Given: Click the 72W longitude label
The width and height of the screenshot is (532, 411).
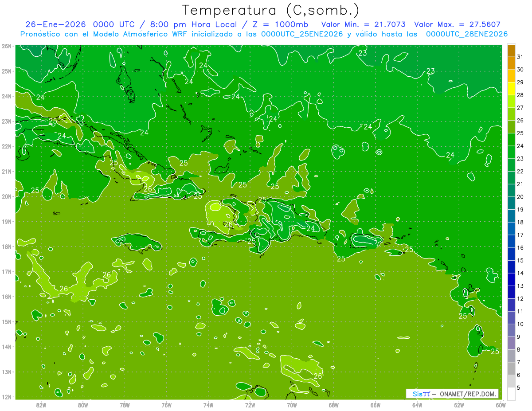Looking at the screenshot, I should pyautogui.click(x=250, y=405).
